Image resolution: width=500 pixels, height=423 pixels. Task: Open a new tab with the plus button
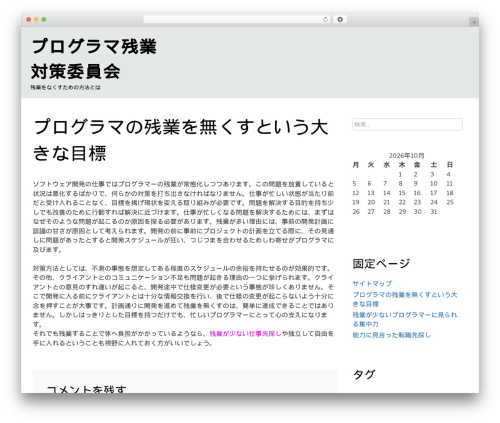click(474, 22)
